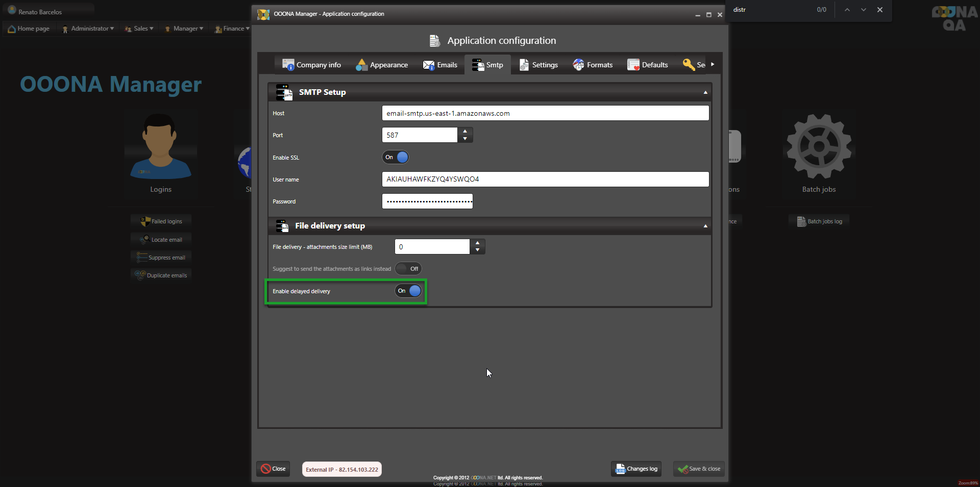The width and height of the screenshot is (980, 487).
Task: Turn off Enable delayed delivery
Action: pyautogui.click(x=408, y=291)
